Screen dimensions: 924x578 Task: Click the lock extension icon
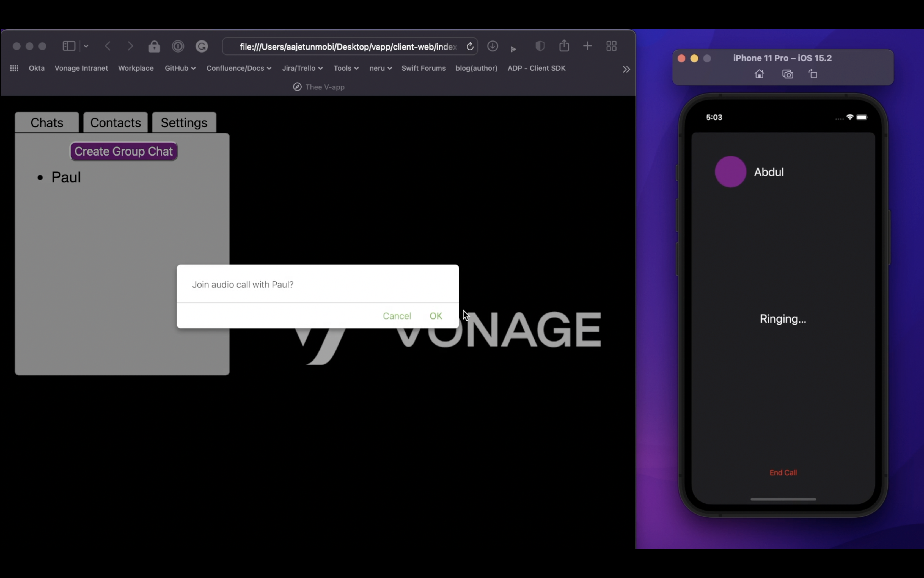tap(154, 46)
